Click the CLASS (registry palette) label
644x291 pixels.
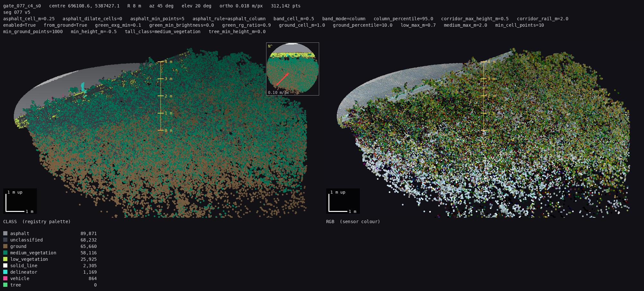click(37, 222)
